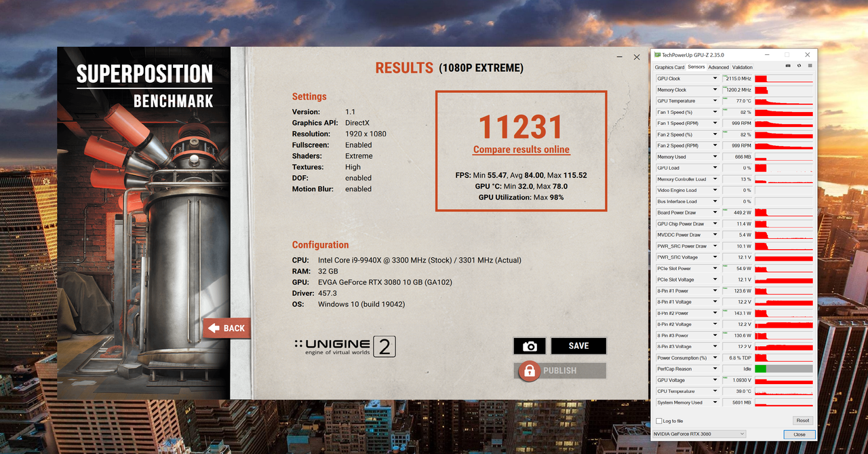Click the GPU-Z screenshot camera icon

tap(788, 67)
